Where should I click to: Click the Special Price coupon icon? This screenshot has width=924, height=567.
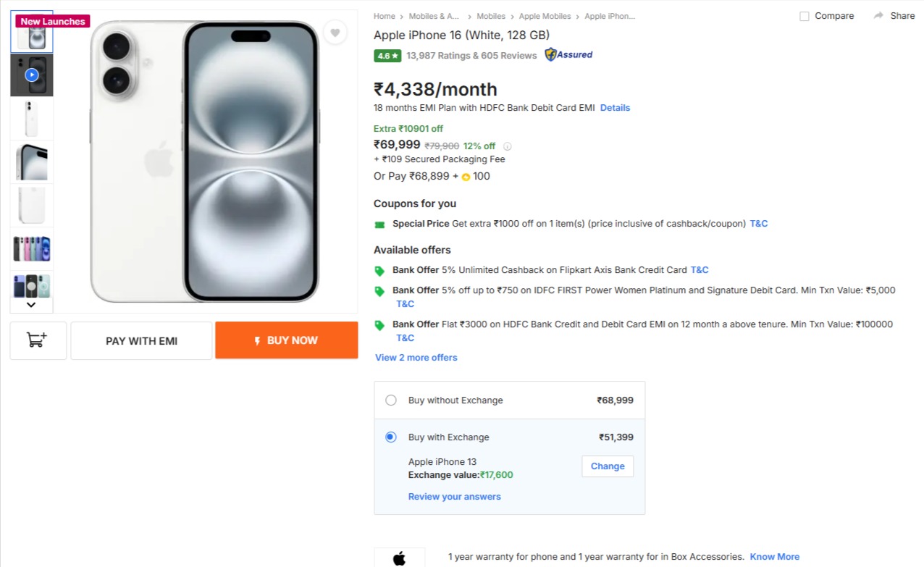tap(379, 224)
